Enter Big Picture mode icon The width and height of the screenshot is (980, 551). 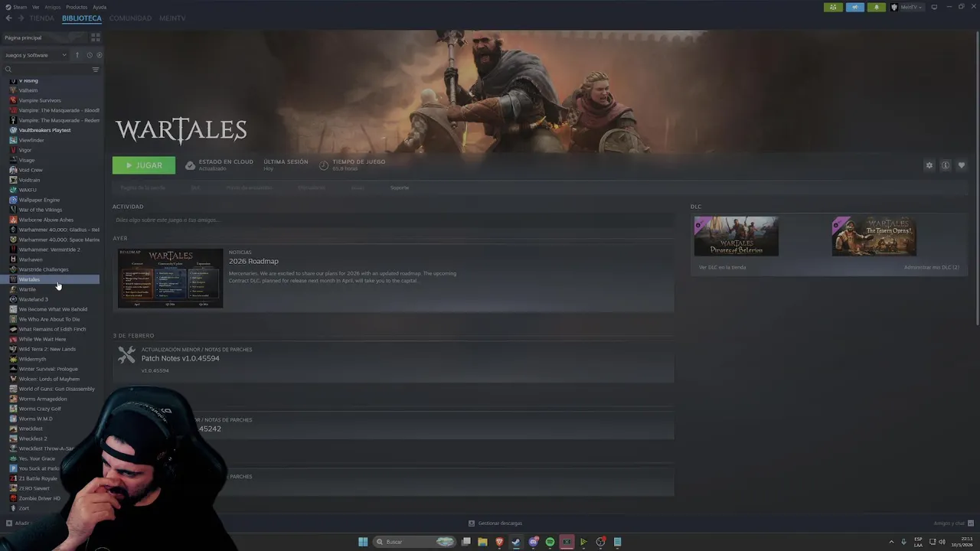tap(934, 7)
